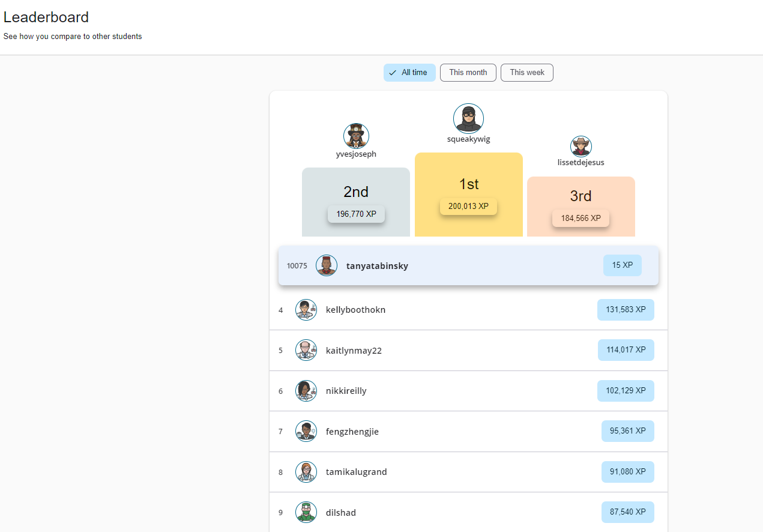Click yvesjoseph's avatar icon
This screenshot has height=532, width=763.
(x=356, y=136)
